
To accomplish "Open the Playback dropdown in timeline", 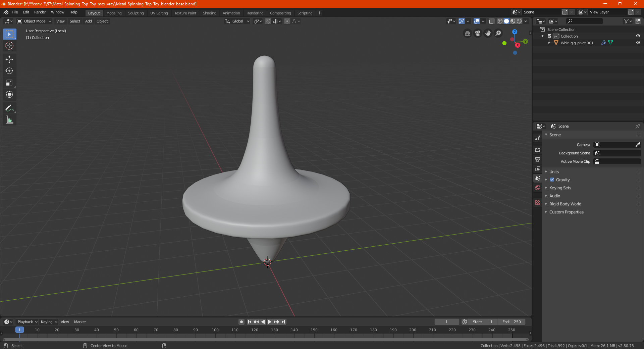I will pyautogui.click(x=27, y=322).
